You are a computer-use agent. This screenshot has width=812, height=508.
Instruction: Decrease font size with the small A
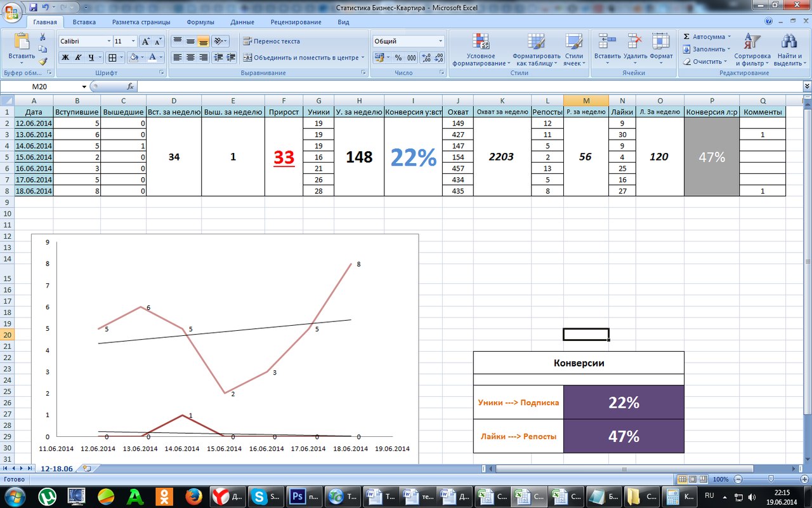(157, 41)
